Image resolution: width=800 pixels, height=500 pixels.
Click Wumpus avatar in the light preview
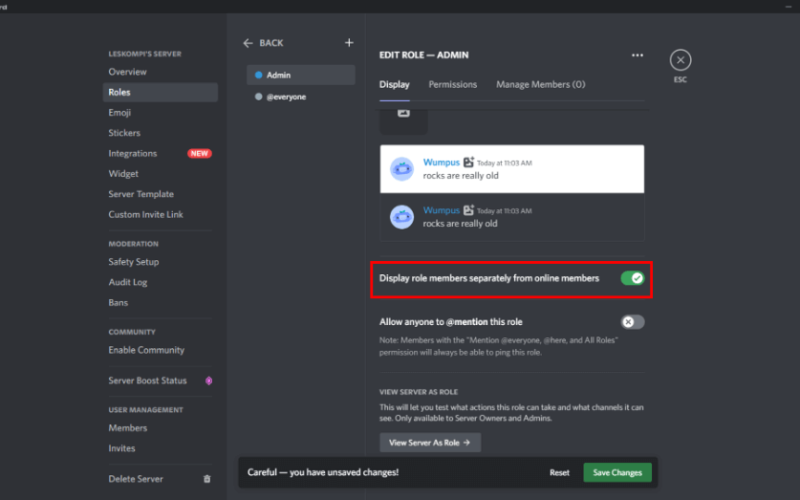pyautogui.click(x=402, y=169)
